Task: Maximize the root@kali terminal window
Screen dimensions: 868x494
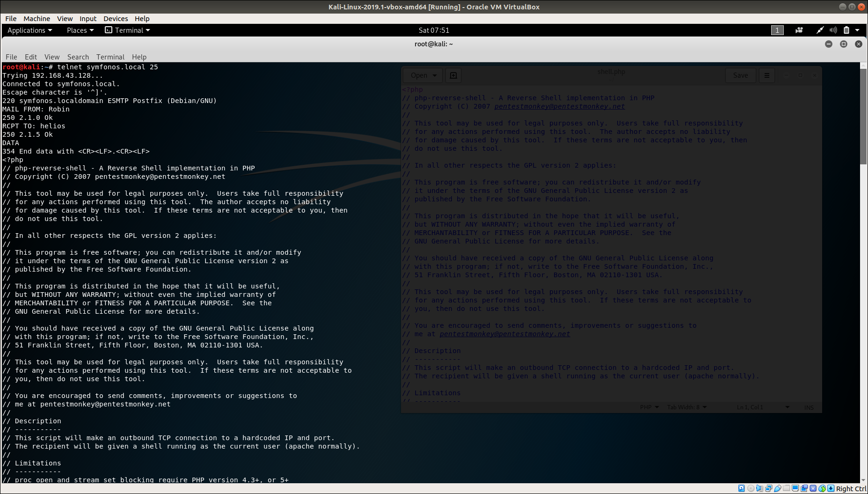Action: click(x=844, y=44)
